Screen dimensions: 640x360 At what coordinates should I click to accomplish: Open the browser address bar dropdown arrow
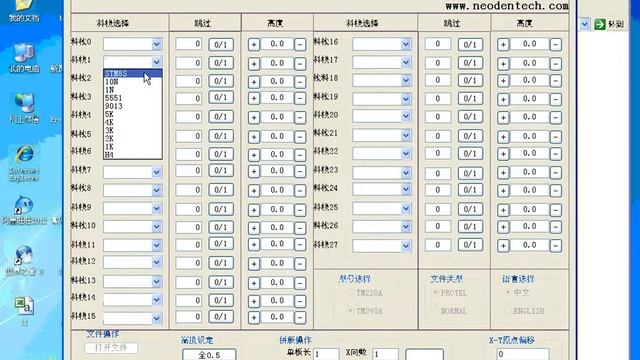[584, 24]
